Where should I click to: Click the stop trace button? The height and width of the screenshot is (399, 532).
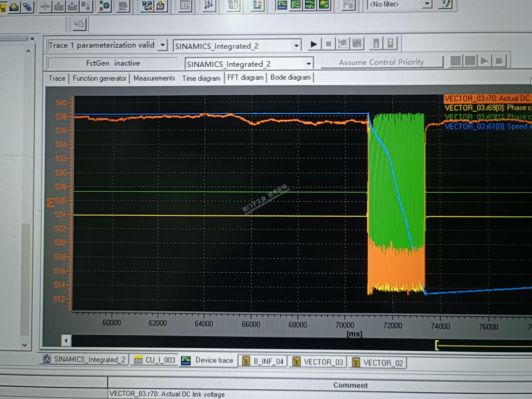coord(328,44)
